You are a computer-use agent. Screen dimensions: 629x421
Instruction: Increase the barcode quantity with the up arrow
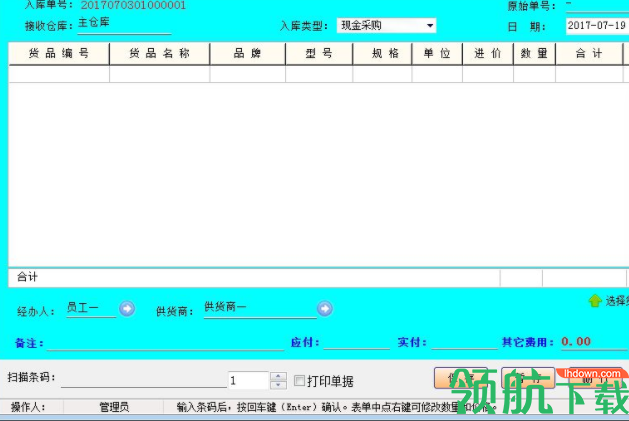pyautogui.click(x=278, y=376)
